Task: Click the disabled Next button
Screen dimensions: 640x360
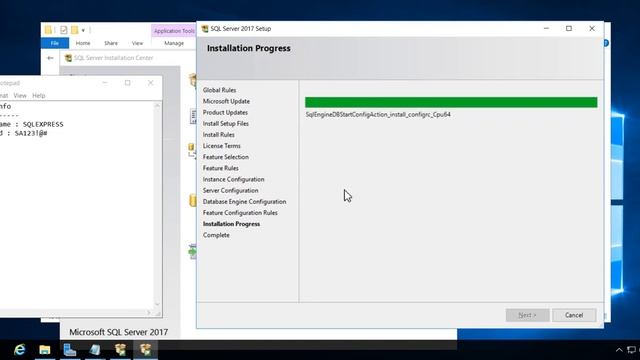Action: (x=527, y=315)
